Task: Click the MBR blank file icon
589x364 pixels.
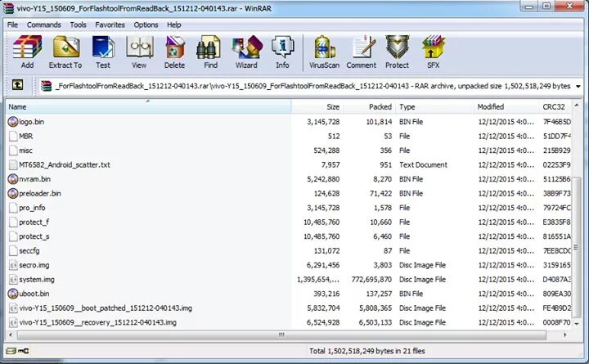Action: click(x=13, y=136)
